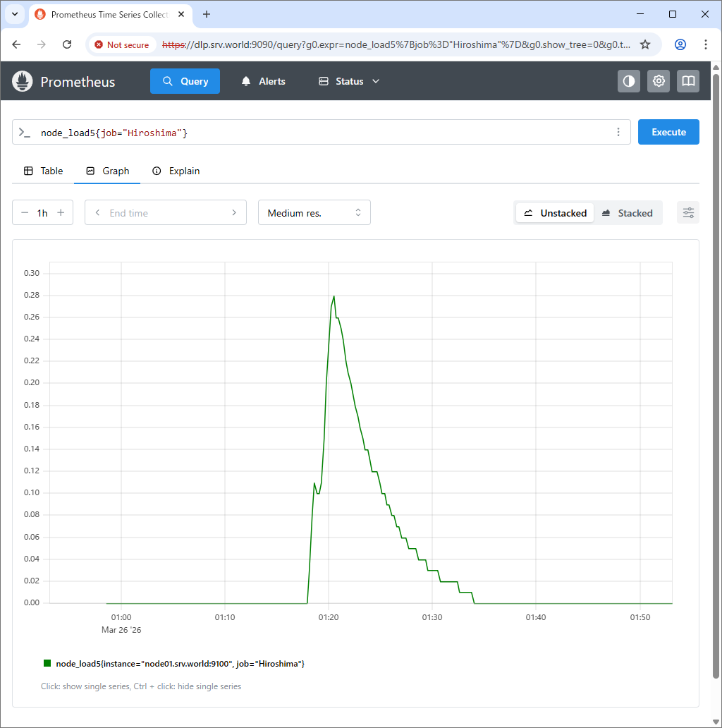Image resolution: width=722 pixels, height=728 pixels.
Task: Run the query with Execute
Action: click(x=668, y=133)
